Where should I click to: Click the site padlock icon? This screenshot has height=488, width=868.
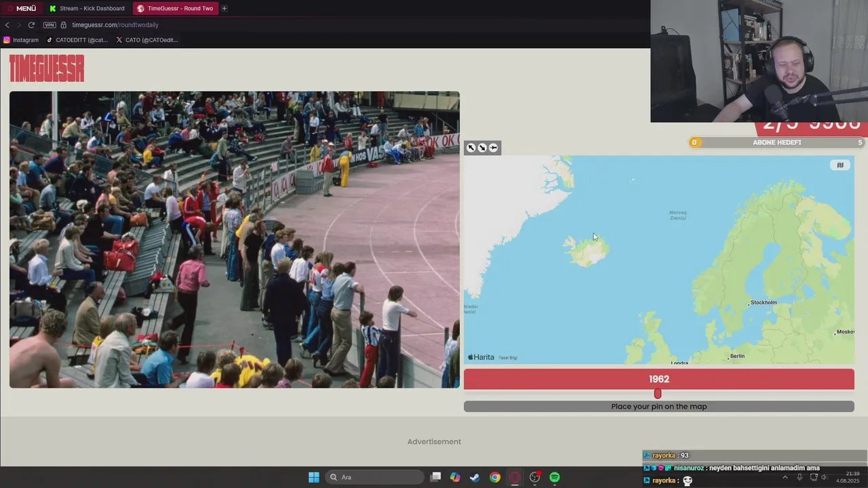[64, 25]
